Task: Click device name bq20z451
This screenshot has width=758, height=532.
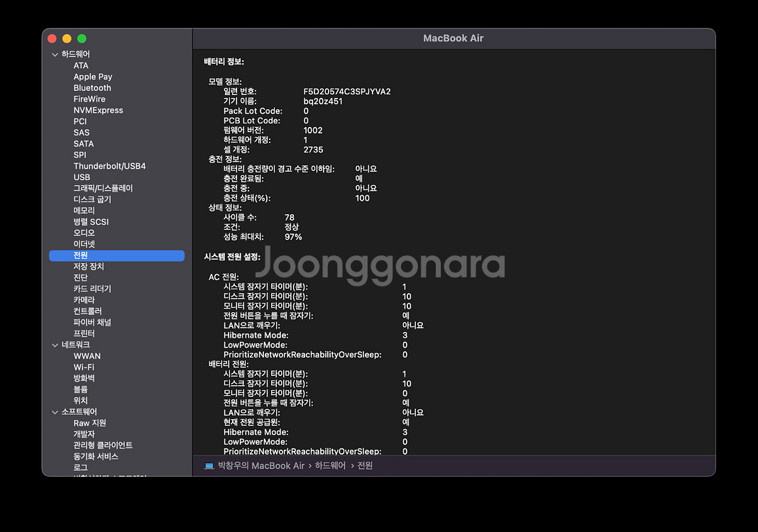Action: [323, 101]
